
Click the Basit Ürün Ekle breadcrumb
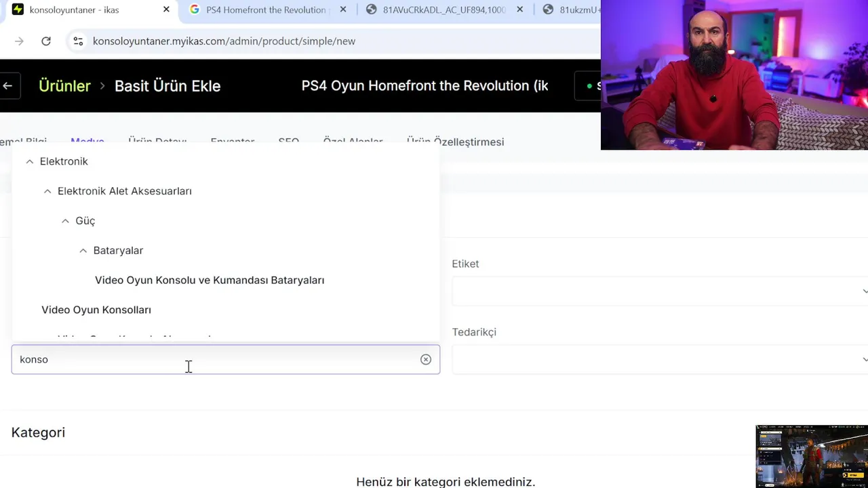click(x=167, y=86)
